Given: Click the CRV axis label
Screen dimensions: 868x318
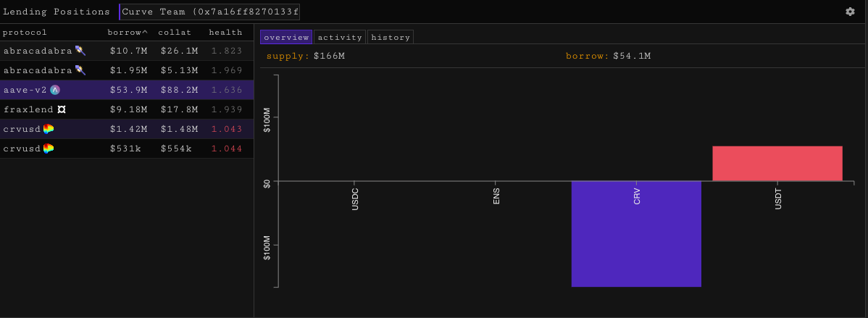Looking at the screenshot, I should click(x=637, y=197).
